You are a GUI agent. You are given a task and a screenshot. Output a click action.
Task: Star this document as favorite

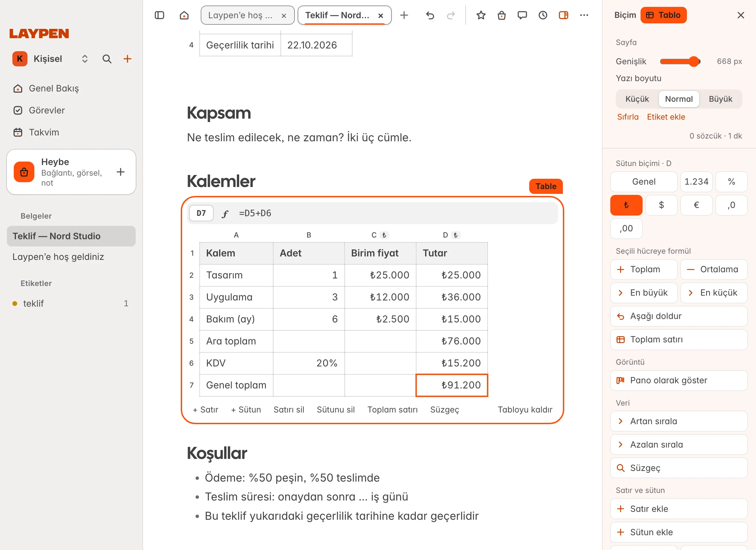(x=481, y=15)
